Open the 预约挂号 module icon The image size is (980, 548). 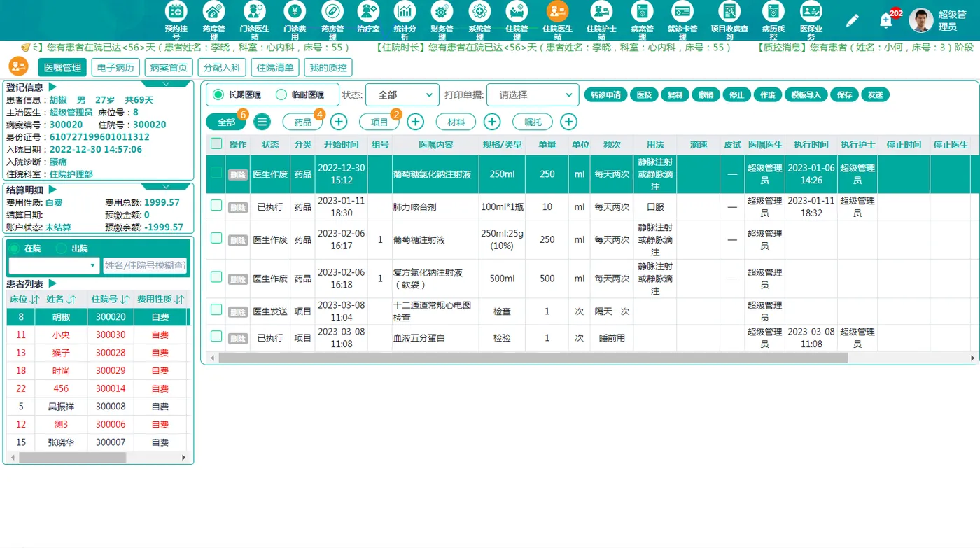[176, 11]
